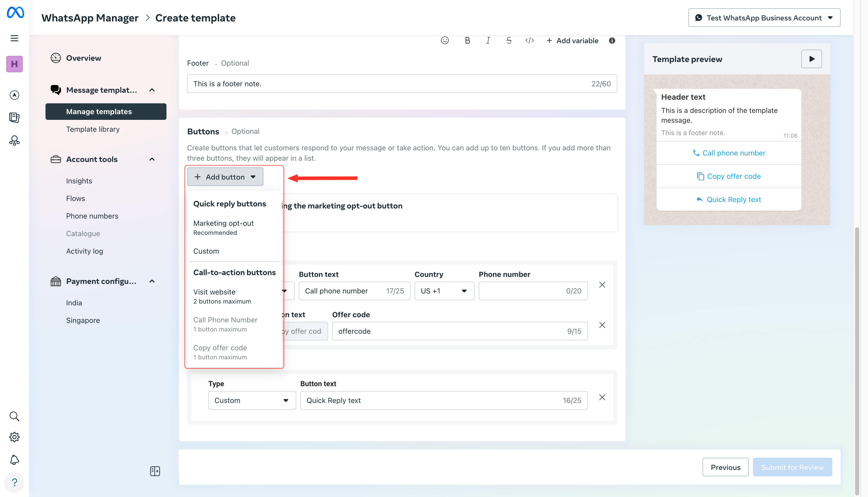Open Activity log page

coord(85,251)
